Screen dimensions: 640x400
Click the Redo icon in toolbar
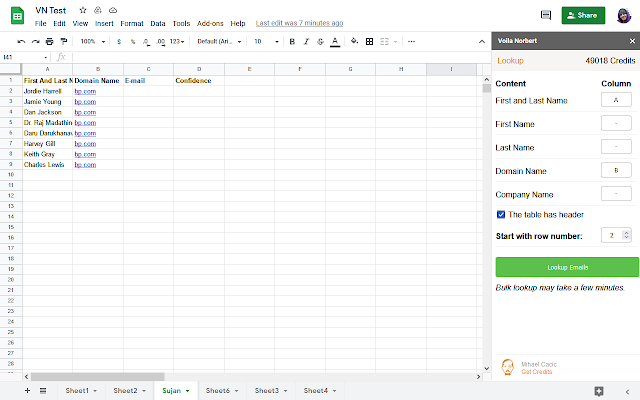(36, 41)
